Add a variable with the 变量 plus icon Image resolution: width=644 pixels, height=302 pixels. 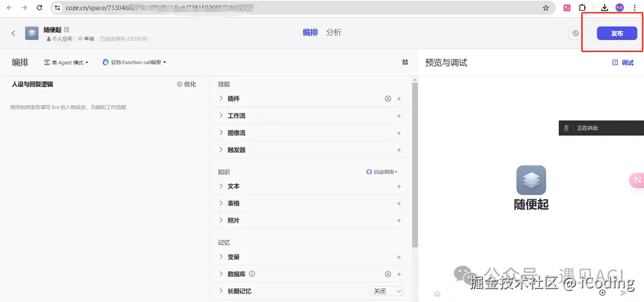399,257
